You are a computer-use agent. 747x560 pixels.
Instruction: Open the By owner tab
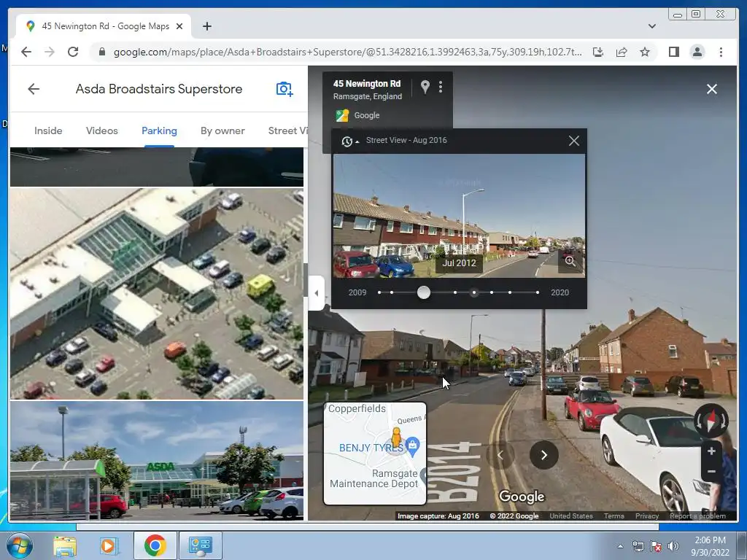click(222, 131)
